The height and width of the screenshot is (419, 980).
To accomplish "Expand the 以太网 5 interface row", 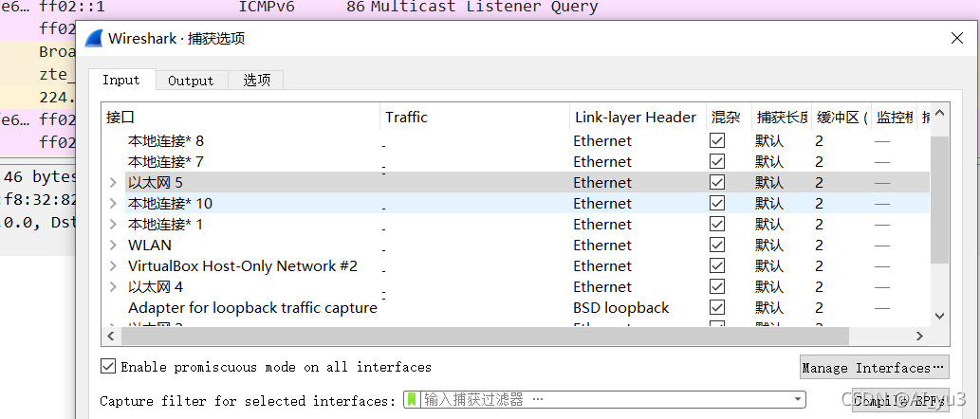I will (x=113, y=182).
